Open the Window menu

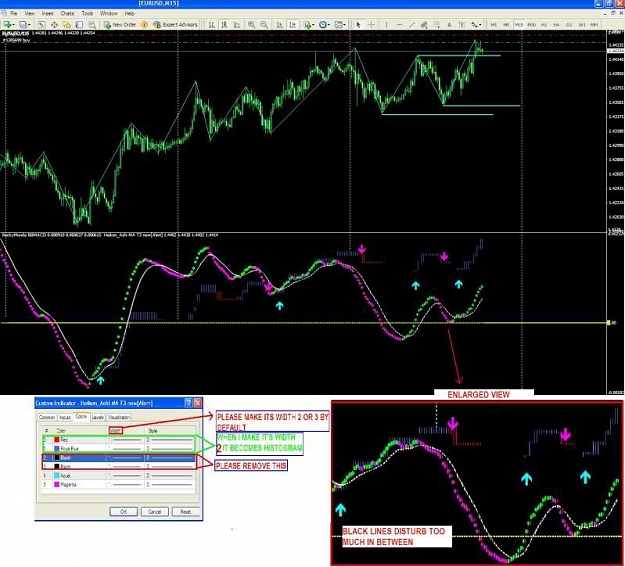click(108, 13)
